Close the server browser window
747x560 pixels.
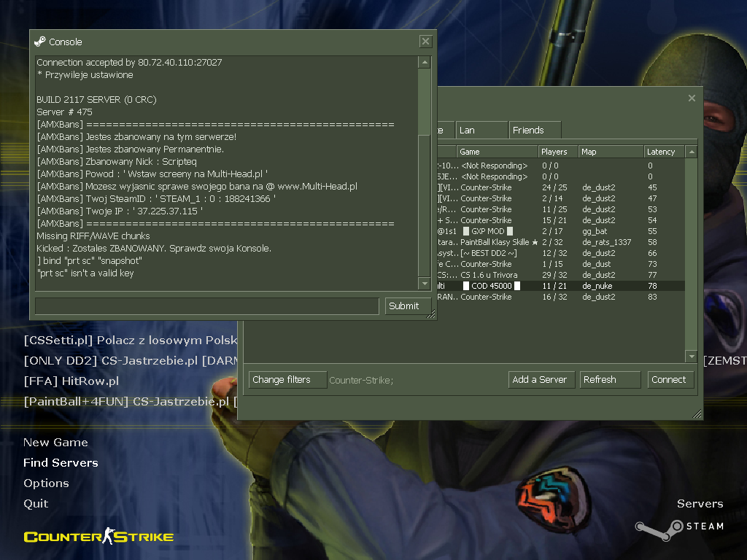pyautogui.click(x=692, y=98)
